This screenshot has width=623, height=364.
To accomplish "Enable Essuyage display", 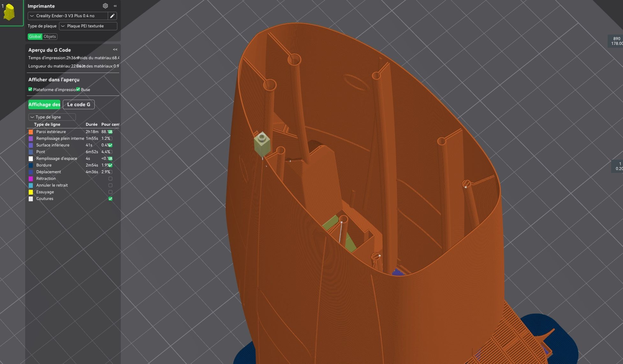I will pyautogui.click(x=110, y=192).
